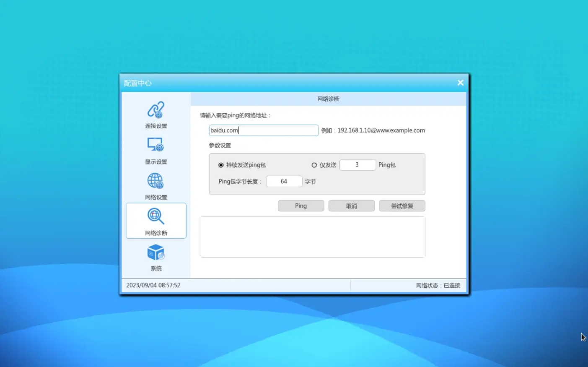This screenshot has height=367, width=588.
Task: Click the ping address field containing baidu.com
Action: tap(264, 130)
